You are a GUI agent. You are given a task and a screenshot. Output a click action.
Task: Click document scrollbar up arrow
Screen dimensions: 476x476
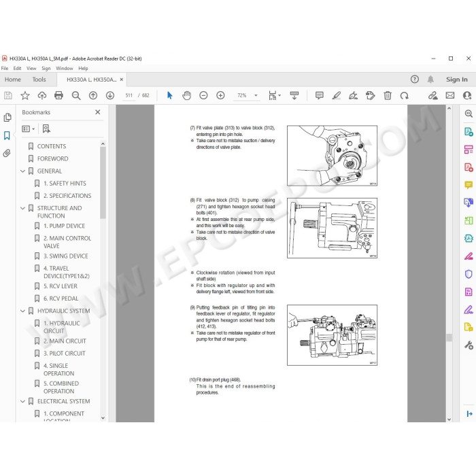(449, 108)
